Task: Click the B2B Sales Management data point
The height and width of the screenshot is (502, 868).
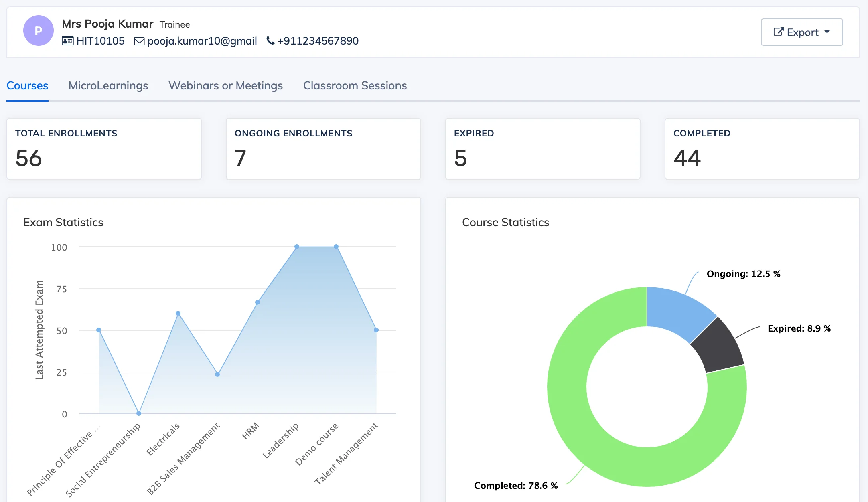Action: pyautogui.click(x=217, y=374)
